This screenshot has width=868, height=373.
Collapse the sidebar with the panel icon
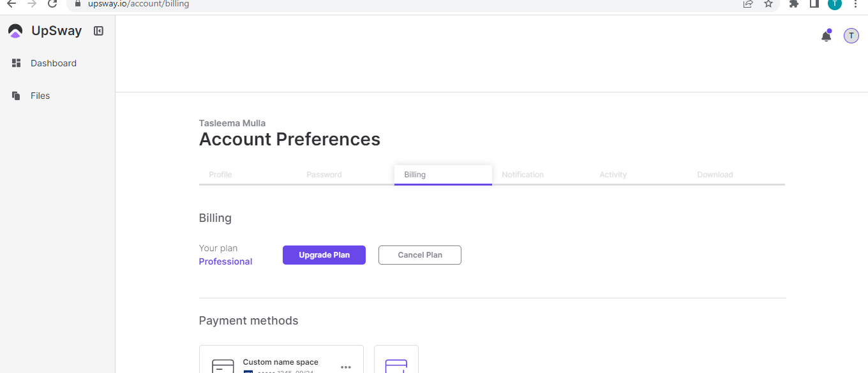98,31
